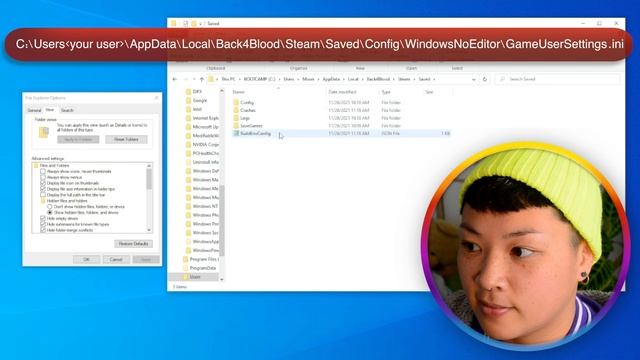Sort file list by Name column

(238, 92)
